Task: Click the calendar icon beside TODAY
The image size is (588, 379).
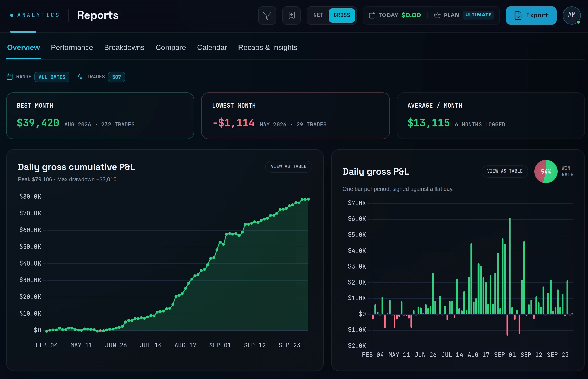Action: (x=372, y=15)
